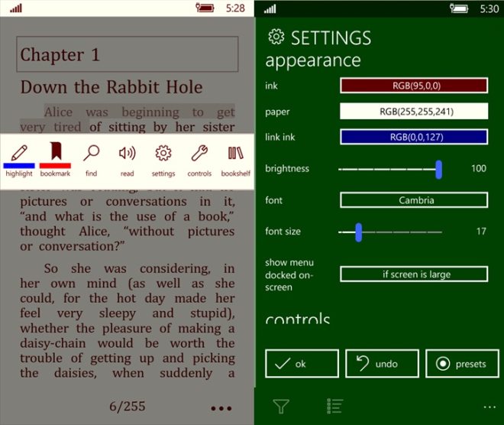
Task: Click the 'paper' label
Action: pyautogui.click(x=277, y=112)
